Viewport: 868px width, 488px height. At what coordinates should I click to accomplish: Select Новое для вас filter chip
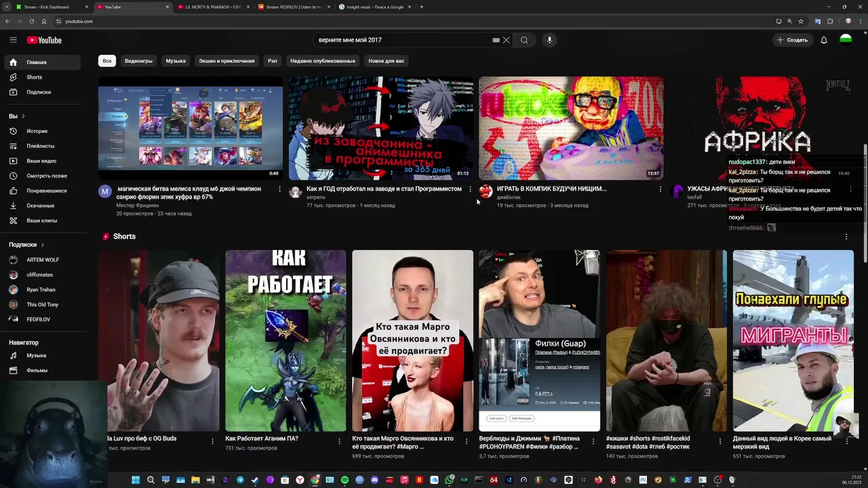(x=387, y=61)
